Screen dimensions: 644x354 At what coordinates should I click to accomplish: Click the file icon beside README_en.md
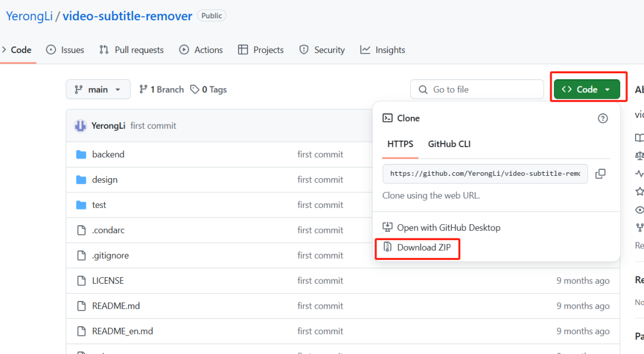(x=81, y=331)
